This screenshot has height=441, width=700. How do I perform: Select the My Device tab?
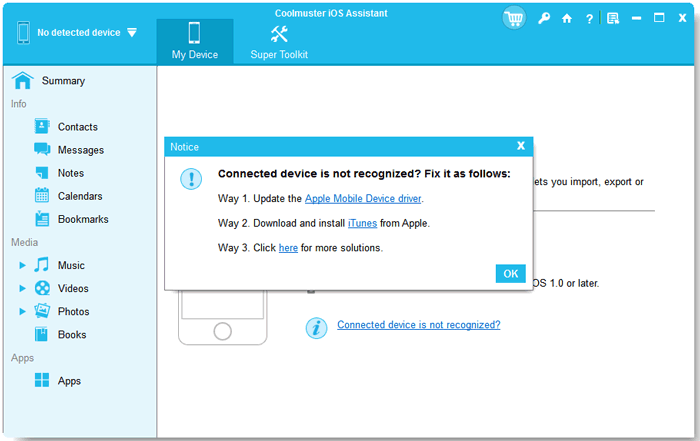pyautogui.click(x=195, y=42)
